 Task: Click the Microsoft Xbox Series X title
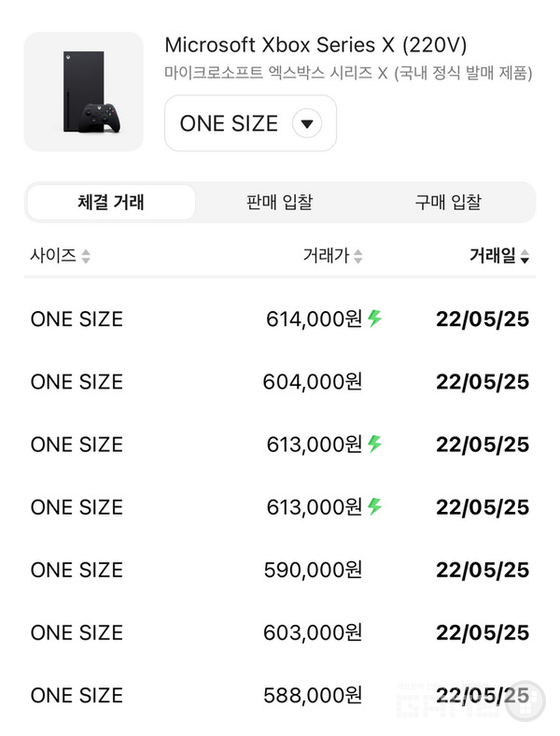(315, 45)
